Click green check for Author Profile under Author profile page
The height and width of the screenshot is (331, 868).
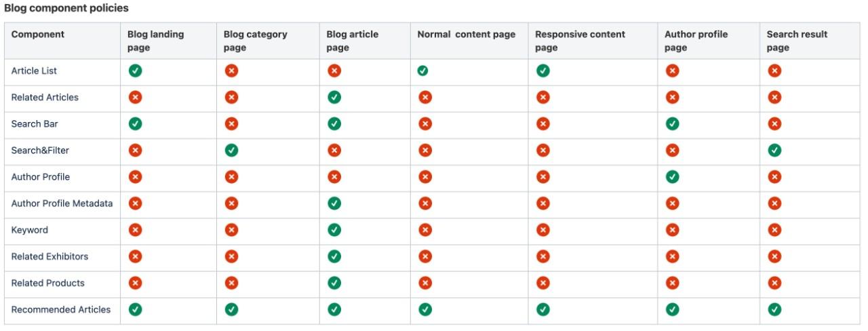[x=672, y=176]
